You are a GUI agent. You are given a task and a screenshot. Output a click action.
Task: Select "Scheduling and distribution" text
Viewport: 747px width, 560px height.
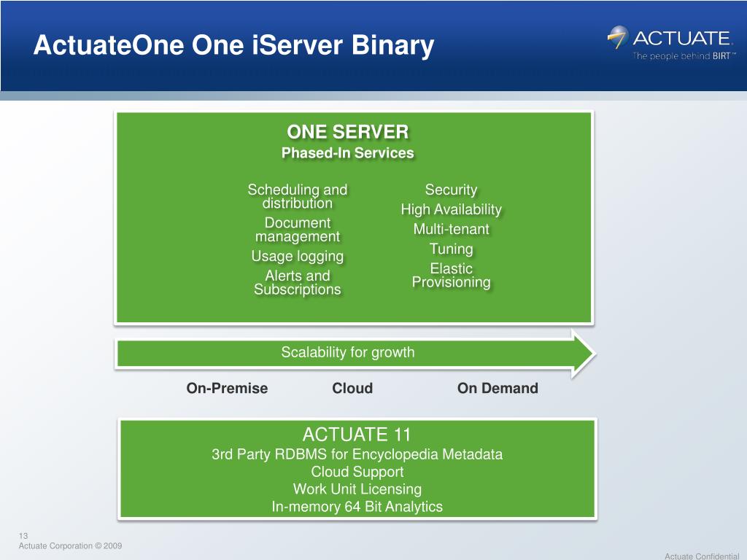pyautogui.click(x=298, y=196)
